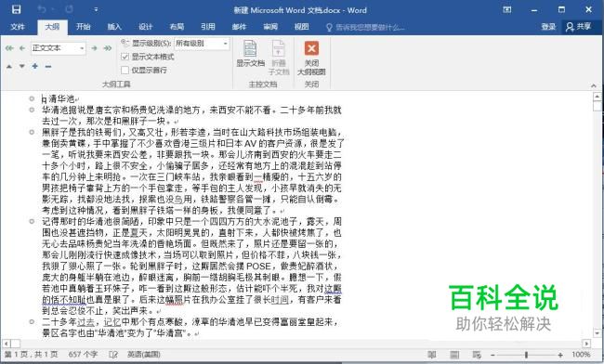Viewport: 604px width, 364px height.
Task: Redo the last action
Action: (70, 9)
